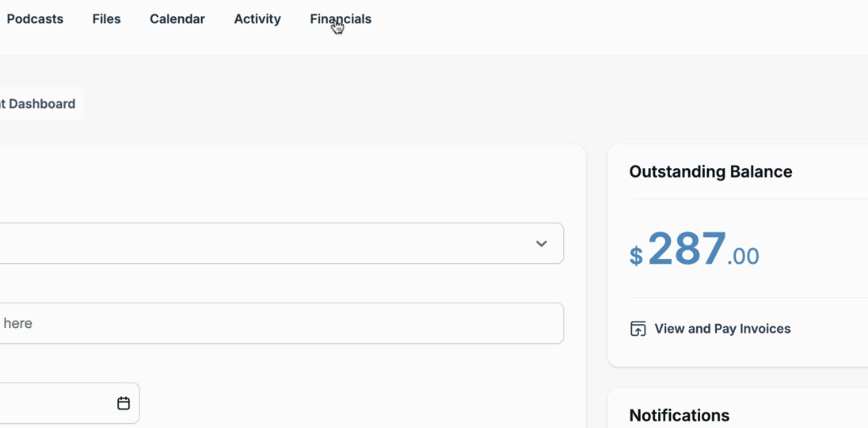Open the Podcasts tab

[35, 19]
